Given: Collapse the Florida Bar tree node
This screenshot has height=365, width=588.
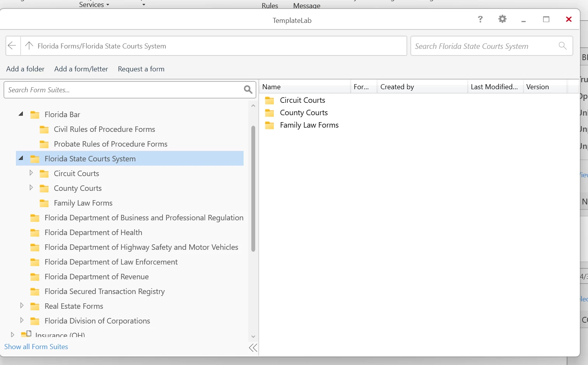Looking at the screenshot, I should click(21, 114).
